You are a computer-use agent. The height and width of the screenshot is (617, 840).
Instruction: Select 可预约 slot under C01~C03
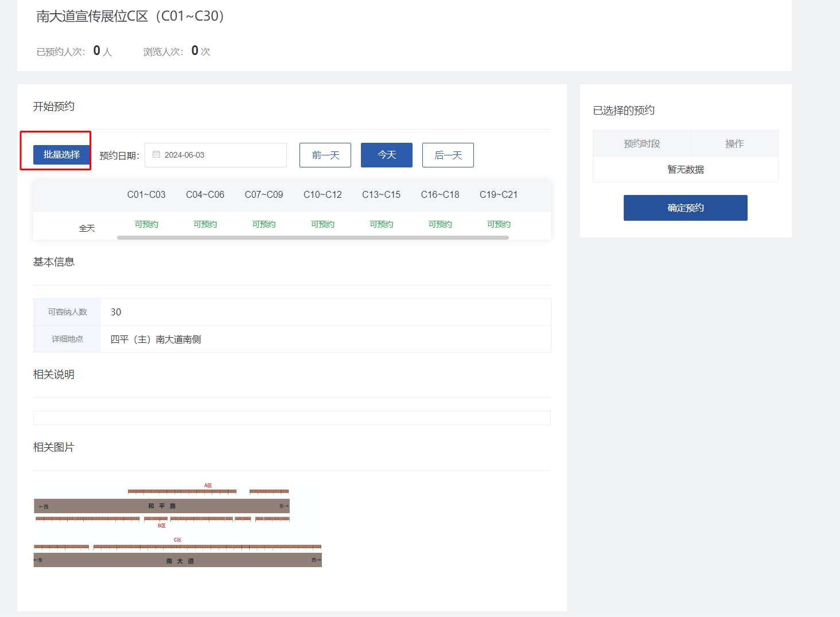[x=146, y=224]
